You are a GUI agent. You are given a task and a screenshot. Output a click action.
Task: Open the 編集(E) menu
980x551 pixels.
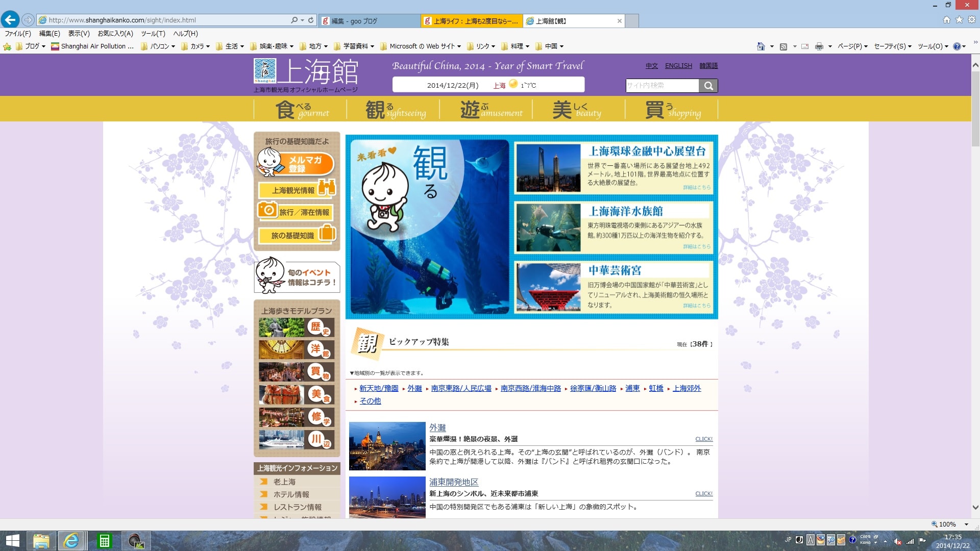click(50, 34)
